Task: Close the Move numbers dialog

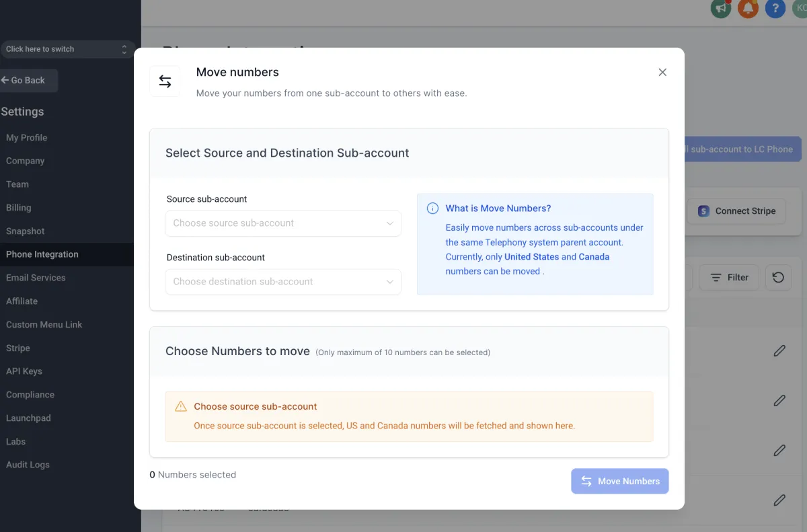Action: 662,72
